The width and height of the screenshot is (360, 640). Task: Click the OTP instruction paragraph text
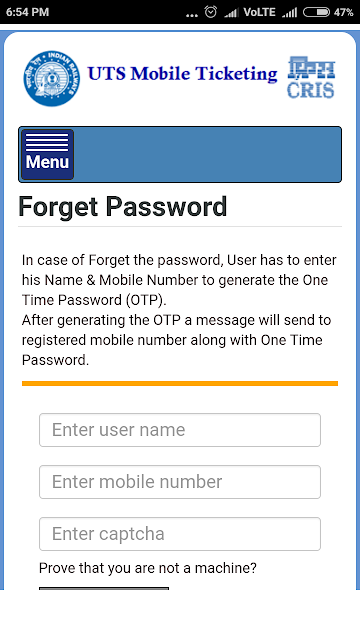179,310
